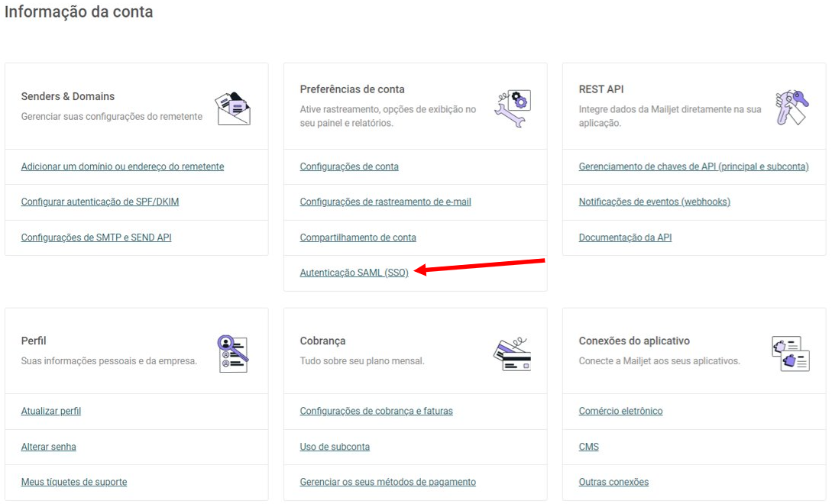Open Configurações de rastreamento de e-mail
This screenshot has height=504, width=832.
385,202
